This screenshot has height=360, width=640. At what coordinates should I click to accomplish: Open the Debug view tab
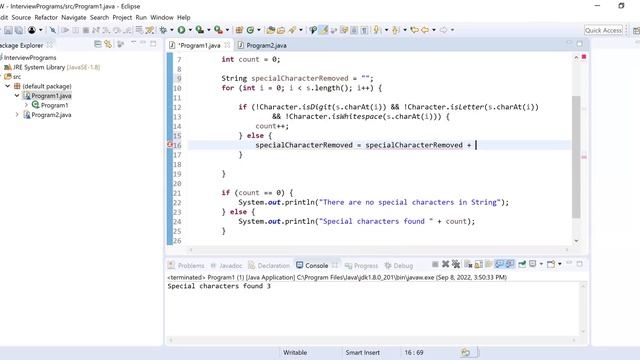tap(399, 265)
